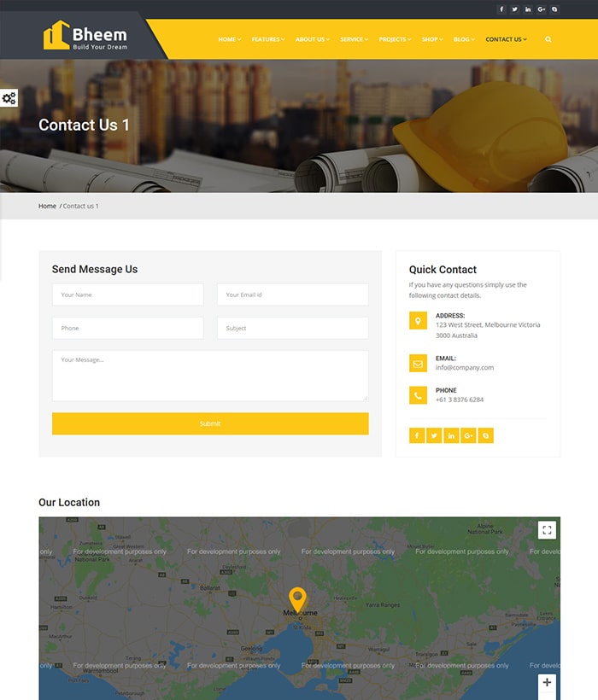Click the Your Name input field

127,295
